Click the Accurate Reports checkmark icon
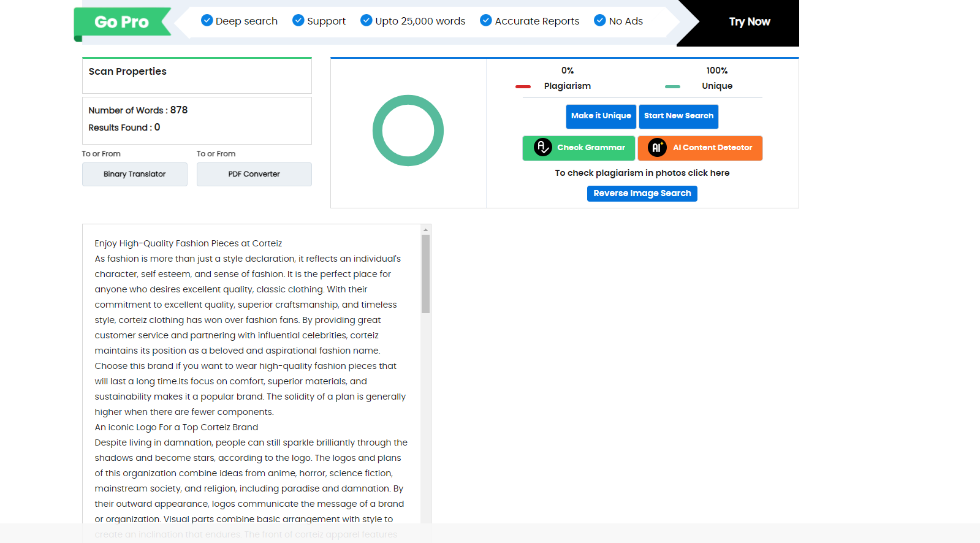 click(486, 20)
